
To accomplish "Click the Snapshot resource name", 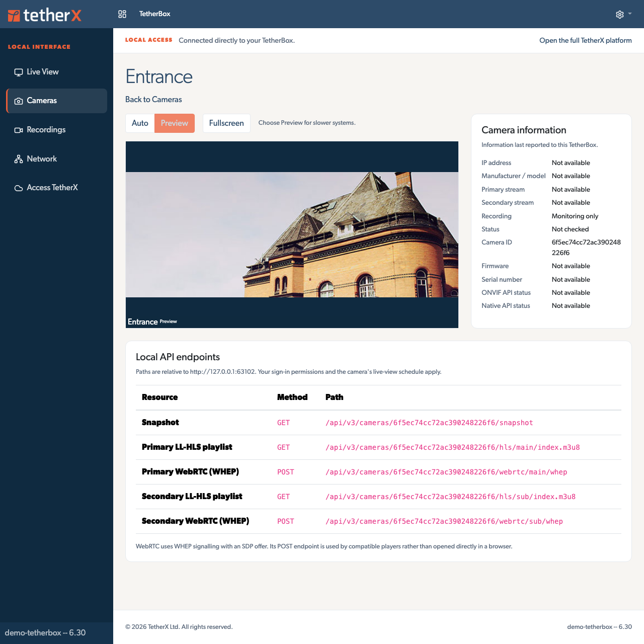I will click(160, 423).
